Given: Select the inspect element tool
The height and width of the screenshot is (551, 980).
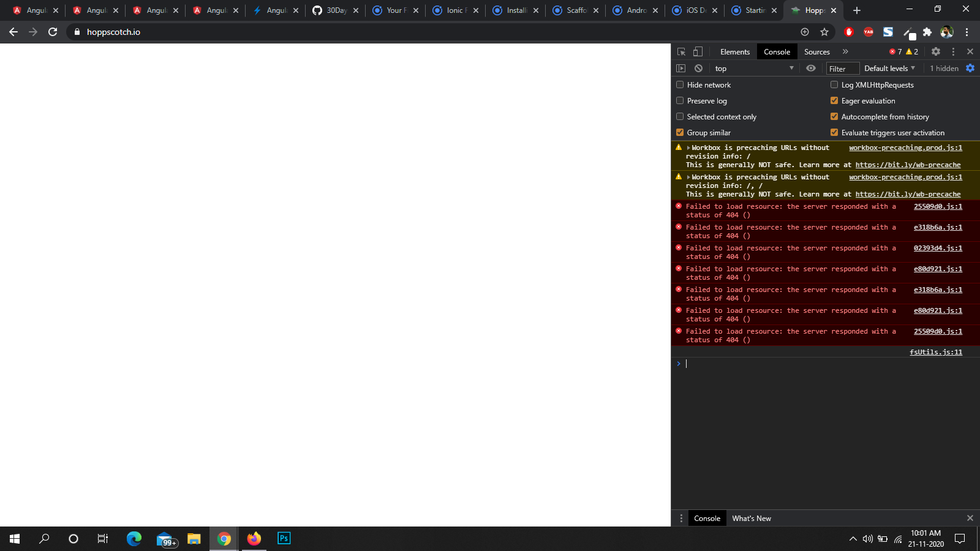Looking at the screenshot, I should coord(680,51).
